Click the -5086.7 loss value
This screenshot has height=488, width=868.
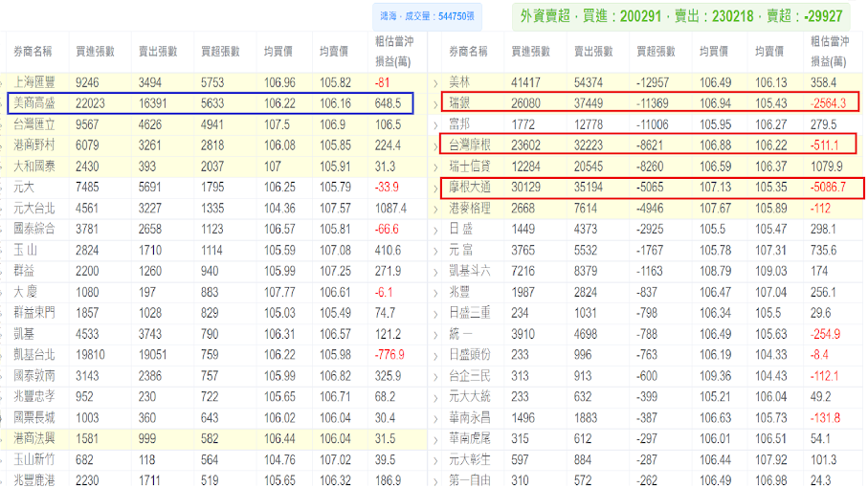point(828,187)
